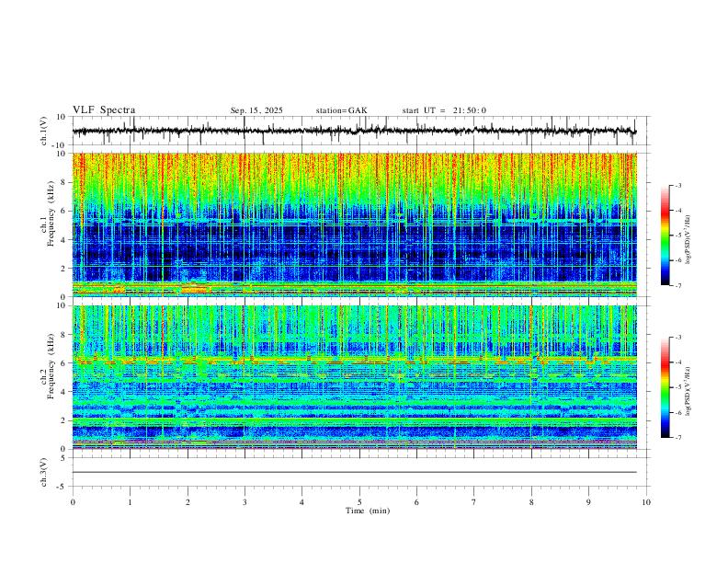This screenshot has height=563, width=728.
Task: Click time-axis tick label "9"
Action: (588, 502)
